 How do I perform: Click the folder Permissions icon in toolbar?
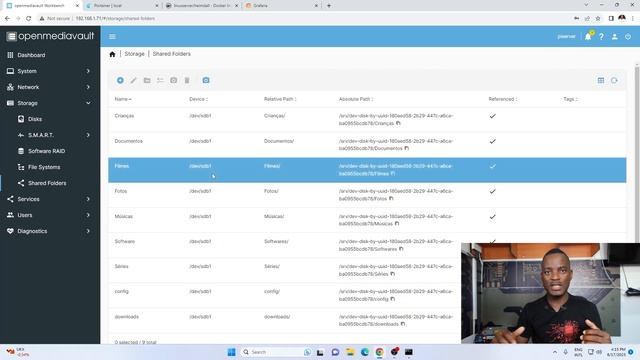pos(147,80)
